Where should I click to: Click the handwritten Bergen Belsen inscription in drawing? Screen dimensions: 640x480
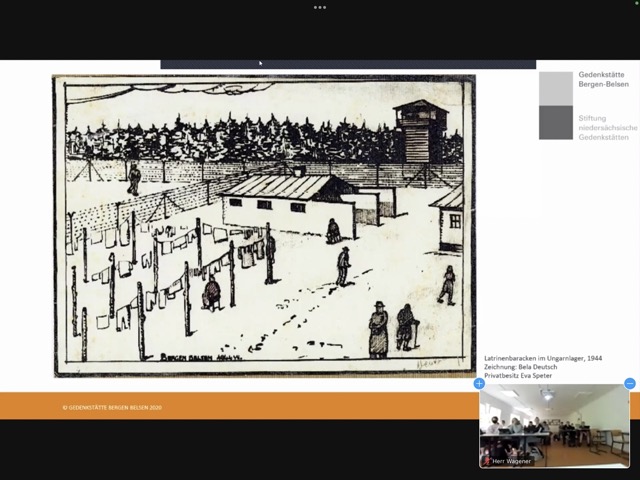(197, 356)
